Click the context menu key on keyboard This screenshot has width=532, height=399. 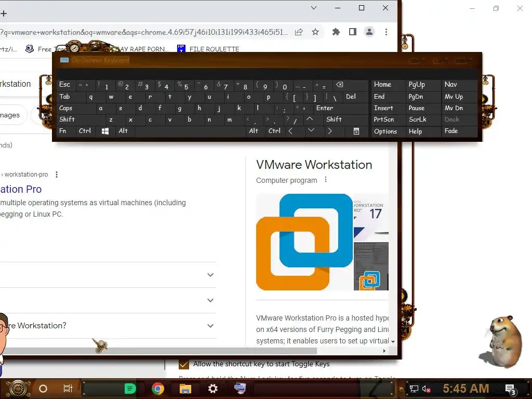pyautogui.click(x=356, y=131)
